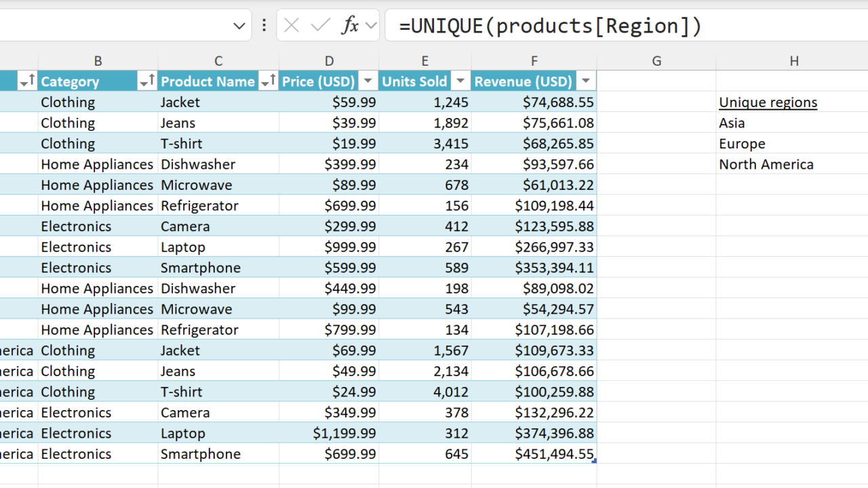
Task: Open the Price (USD) filter dropdown
Action: click(368, 81)
